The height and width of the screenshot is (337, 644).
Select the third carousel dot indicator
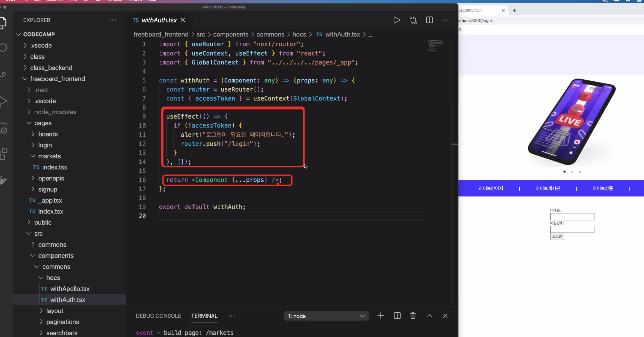(580, 172)
